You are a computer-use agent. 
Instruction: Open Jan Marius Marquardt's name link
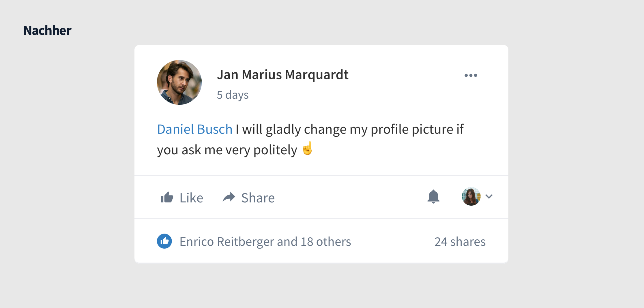point(283,74)
